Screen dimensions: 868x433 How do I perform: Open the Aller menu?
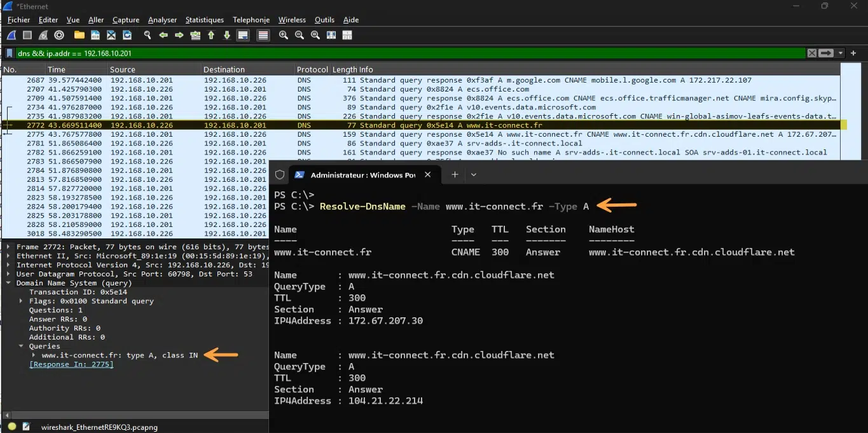96,20
